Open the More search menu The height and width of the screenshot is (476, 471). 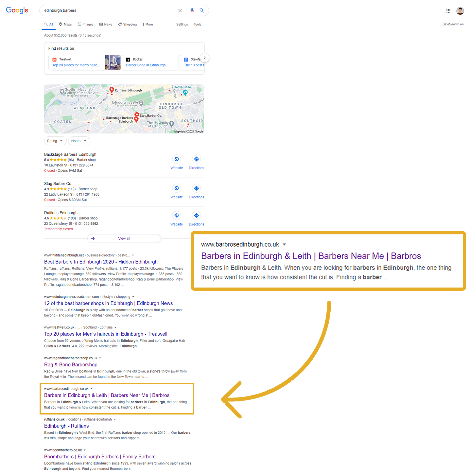148,25
